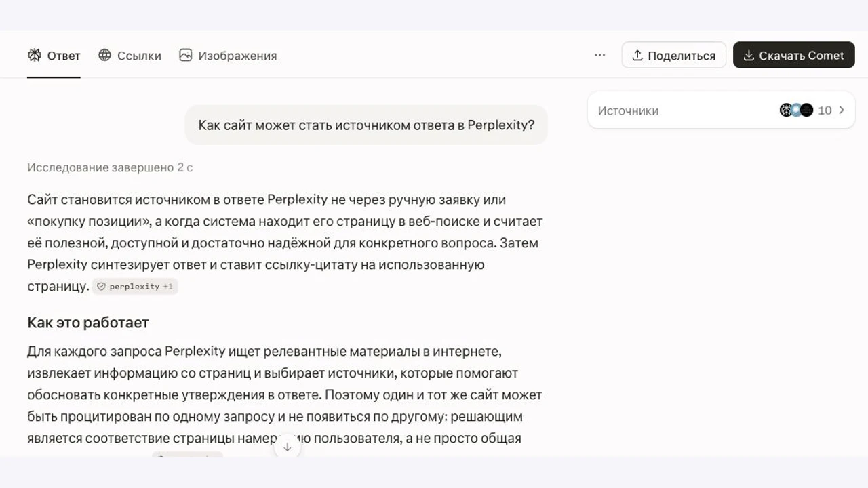Expand the Источники panel chevron
This screenshot has width=868, height=488.
[x=842, y=110]
